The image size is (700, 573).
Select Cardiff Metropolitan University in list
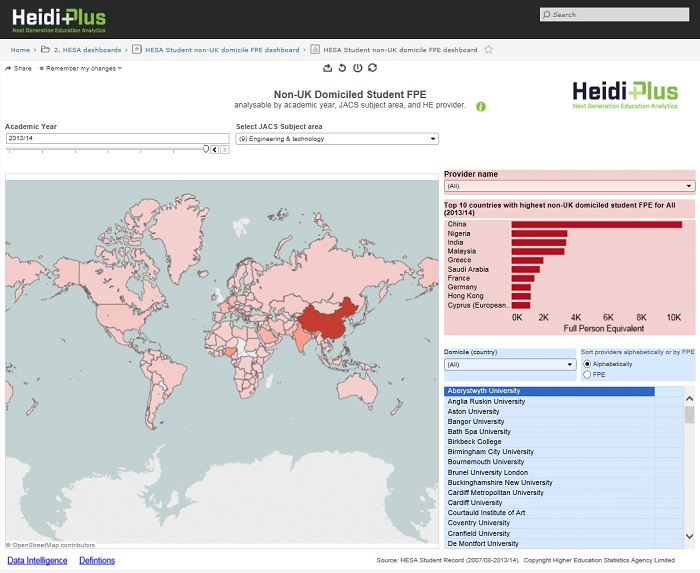[x=564, y=493]
